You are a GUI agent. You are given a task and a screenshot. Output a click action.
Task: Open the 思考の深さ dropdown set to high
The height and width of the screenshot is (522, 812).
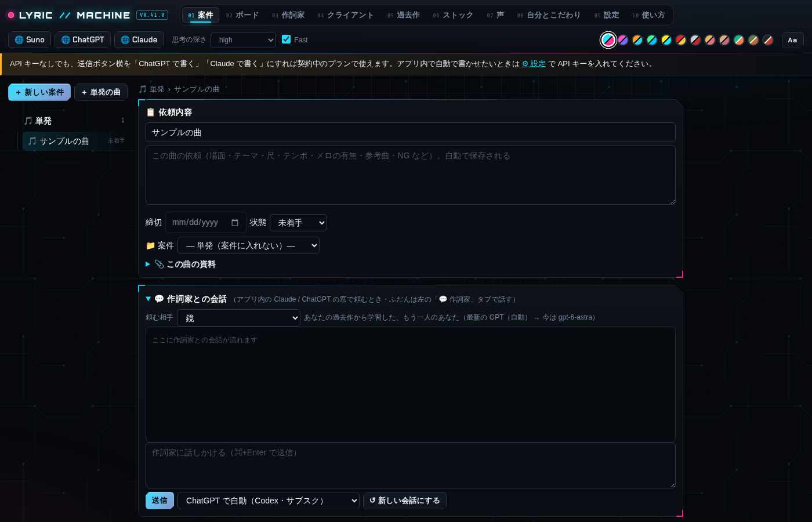coord(243,40)
